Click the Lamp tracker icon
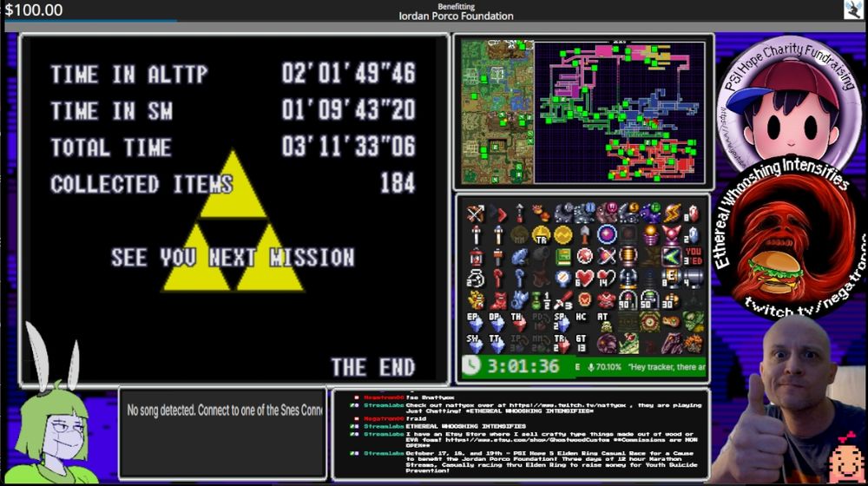This screenshot has height=486, width=868. pos(476,257)
